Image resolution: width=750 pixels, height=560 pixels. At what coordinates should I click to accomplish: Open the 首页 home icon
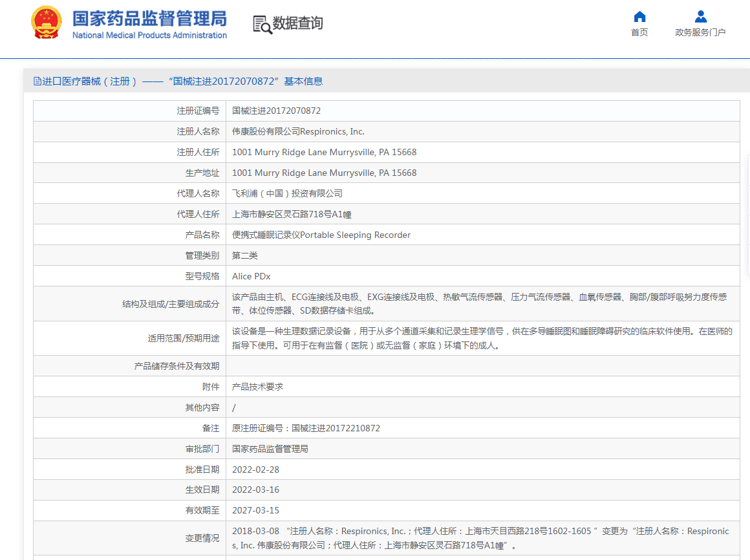tap(639, 17)
